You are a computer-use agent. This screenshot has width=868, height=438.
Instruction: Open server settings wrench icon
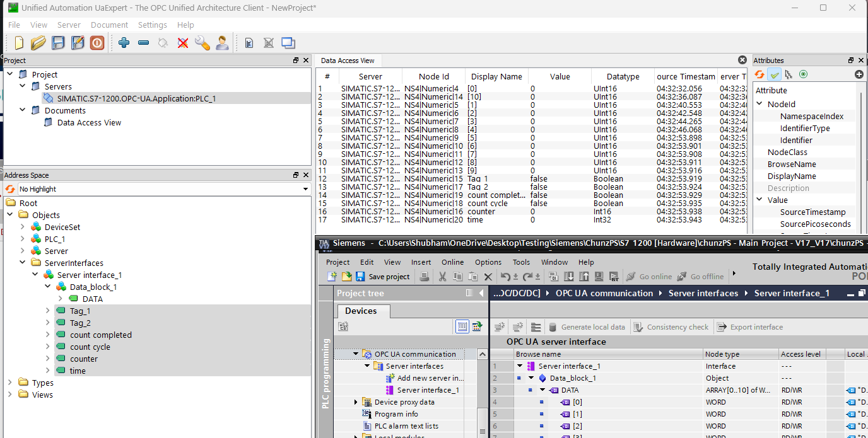(202, 43)
